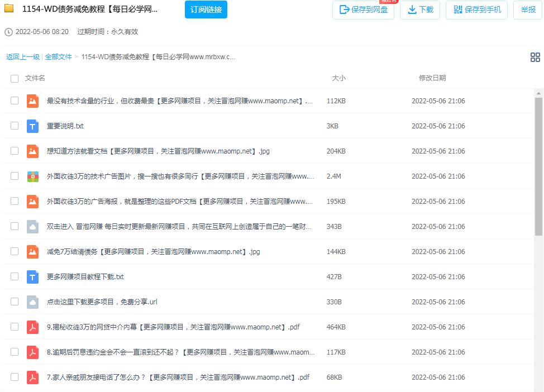
Task: Open 8.逾期后罚息违约金 pdf file name
Action: pos(181,352)
